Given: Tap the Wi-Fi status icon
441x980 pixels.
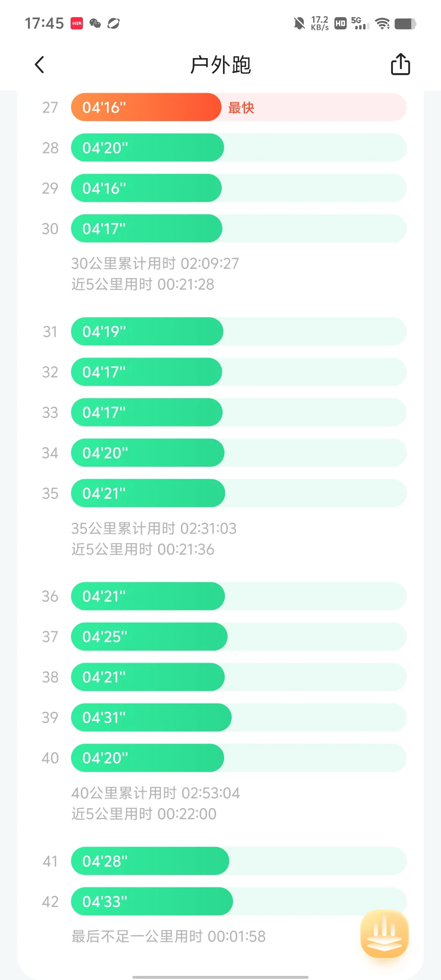Looking at the screenshot, I should (x=383, y=24).
